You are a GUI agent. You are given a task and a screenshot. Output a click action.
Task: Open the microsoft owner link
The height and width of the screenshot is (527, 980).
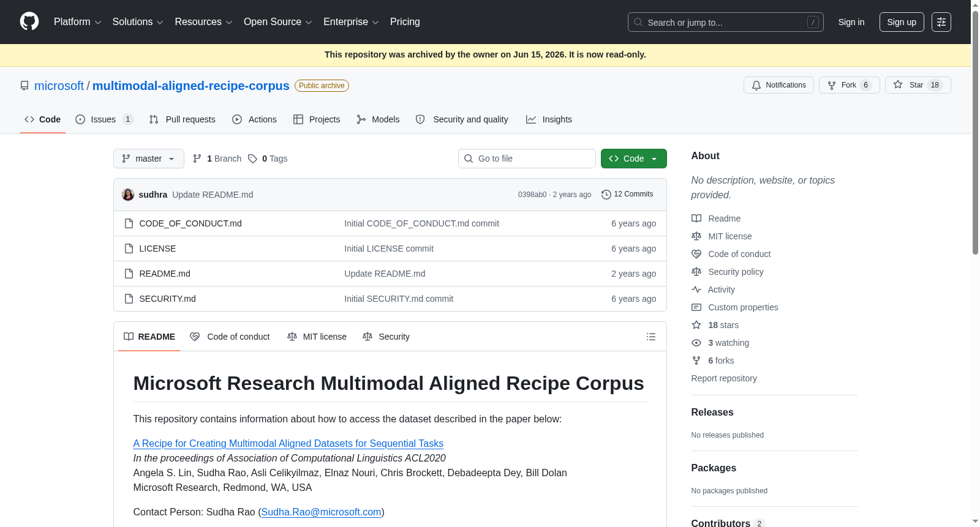coord(59,86)
